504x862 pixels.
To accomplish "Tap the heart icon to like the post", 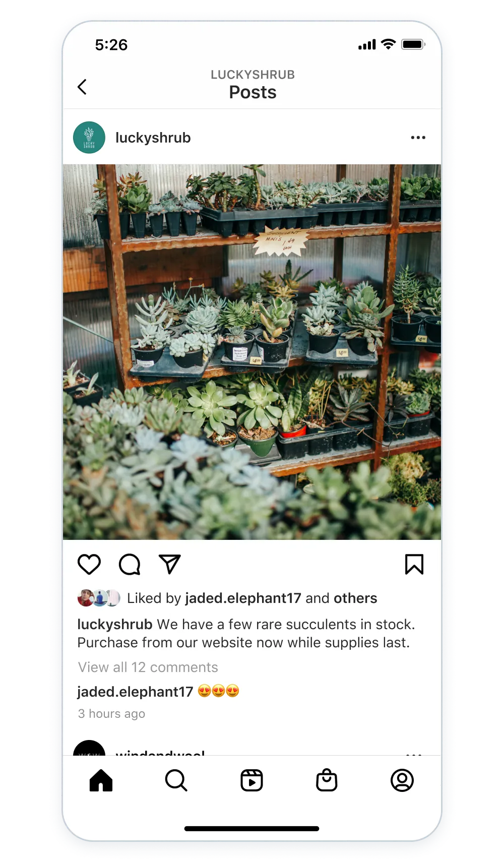I will [x=89, y=564].
